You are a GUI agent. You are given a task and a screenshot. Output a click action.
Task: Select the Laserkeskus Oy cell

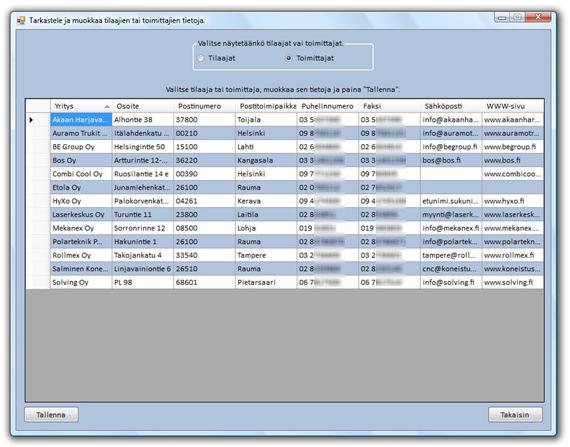81,215
